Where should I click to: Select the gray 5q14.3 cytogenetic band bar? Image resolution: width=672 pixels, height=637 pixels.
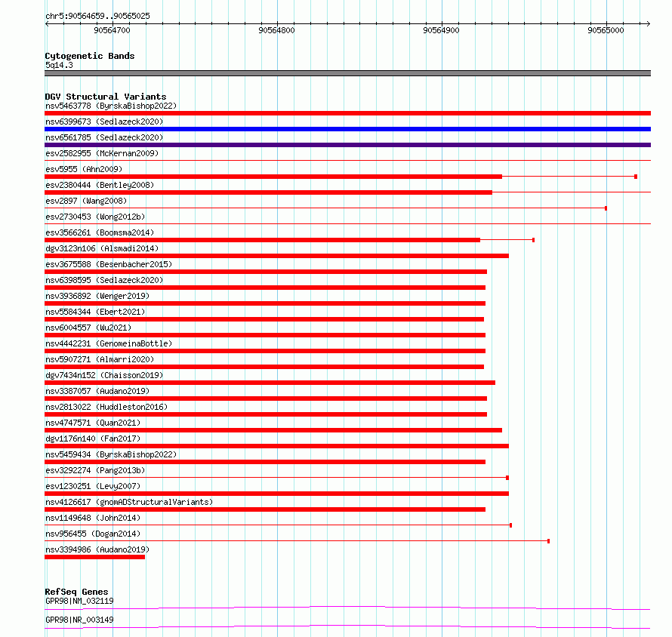(347, 73)
